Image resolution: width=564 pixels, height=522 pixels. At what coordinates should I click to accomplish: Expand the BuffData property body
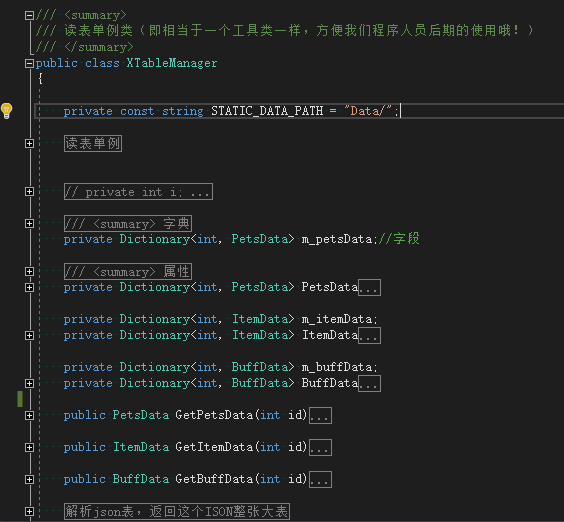(x=29, y=383)
